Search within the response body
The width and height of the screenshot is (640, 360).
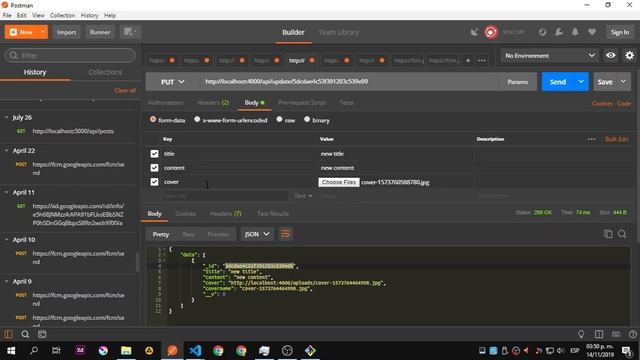pos(622,234)
